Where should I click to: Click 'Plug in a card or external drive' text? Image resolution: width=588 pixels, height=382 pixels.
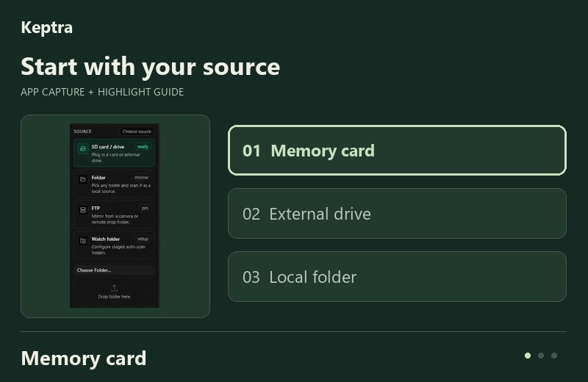115,157
